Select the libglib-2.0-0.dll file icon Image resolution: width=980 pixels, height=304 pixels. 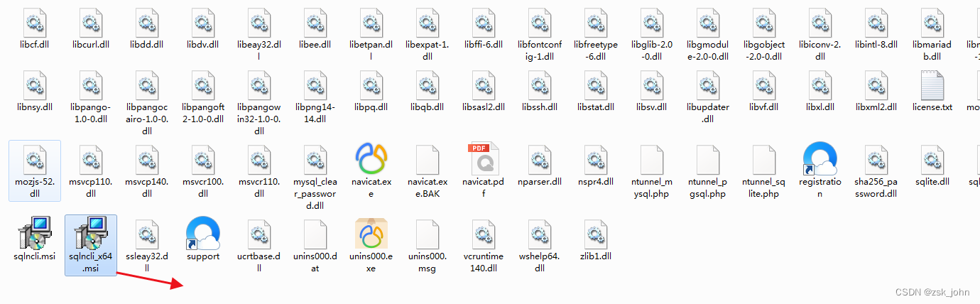(652, 21)
